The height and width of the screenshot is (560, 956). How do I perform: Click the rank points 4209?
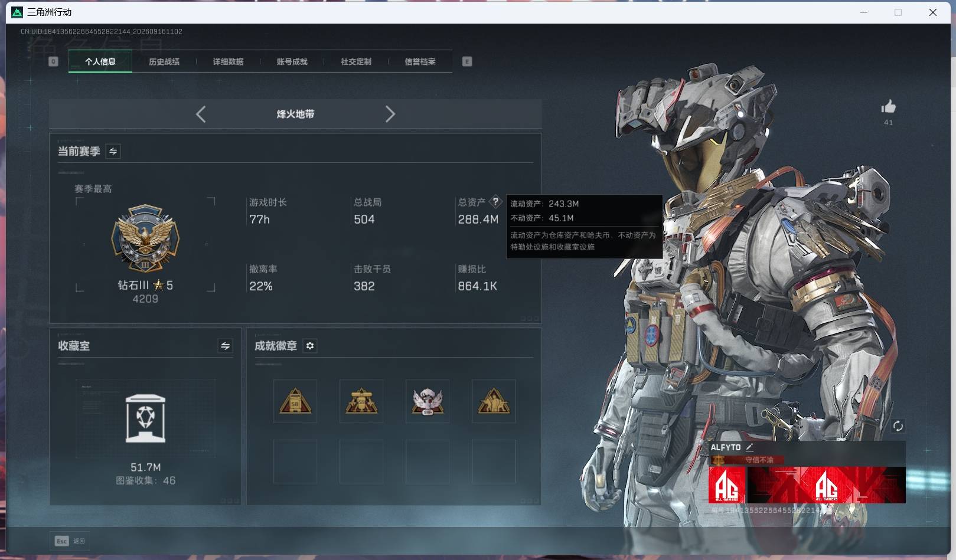pyautogui.click(x=145, y=299)
